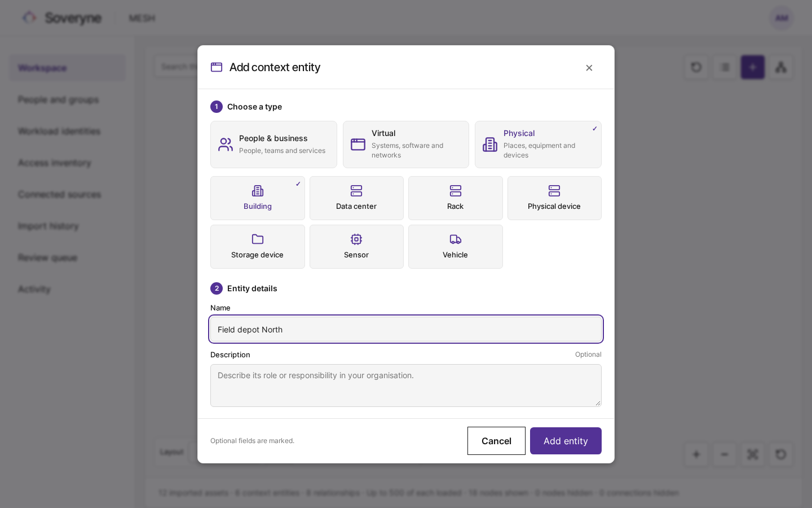
Task: Click the hierarchy layout toolbar icon
Action: 781,67
